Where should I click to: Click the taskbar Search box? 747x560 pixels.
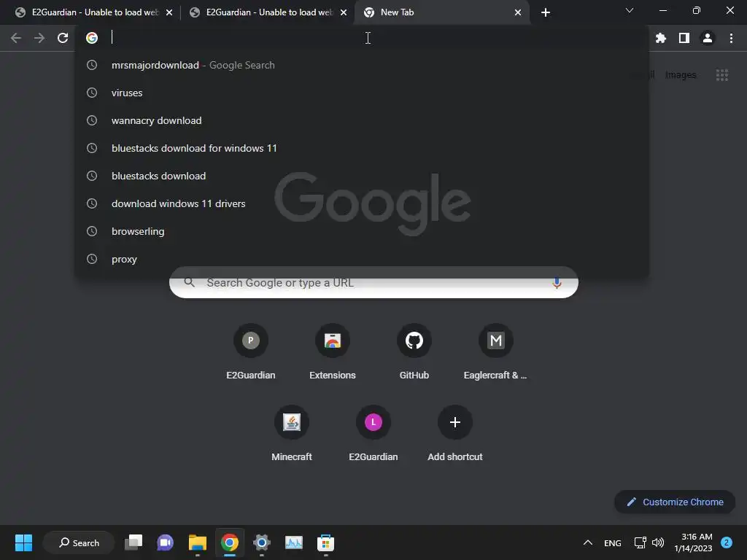(79, 542)
